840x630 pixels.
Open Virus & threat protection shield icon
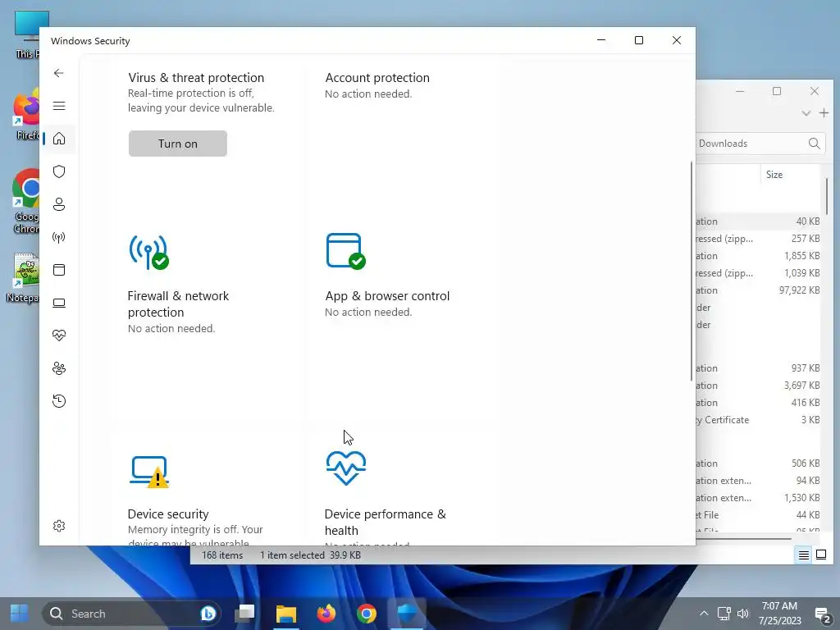tap(59, 171)
